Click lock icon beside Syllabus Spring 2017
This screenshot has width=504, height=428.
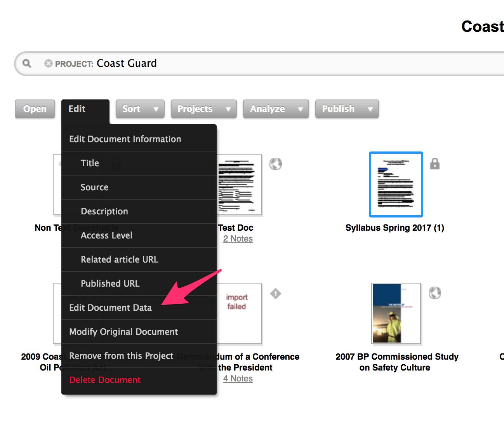[x=435, y=164]
